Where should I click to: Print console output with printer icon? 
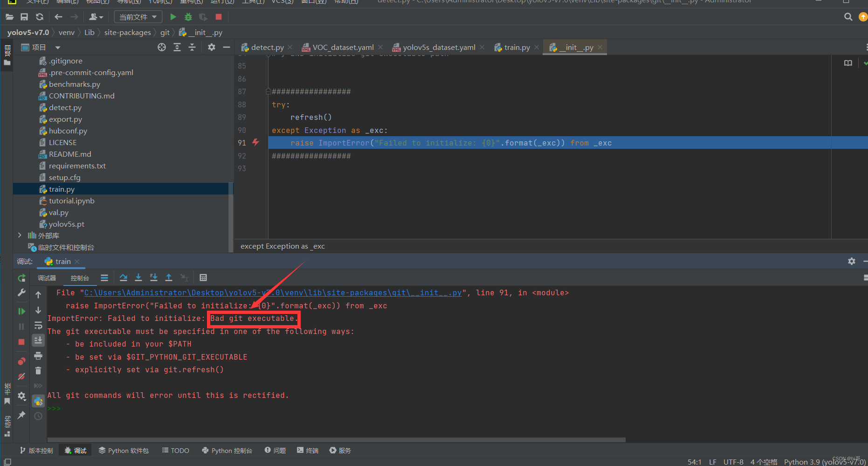tap(38, 356)
